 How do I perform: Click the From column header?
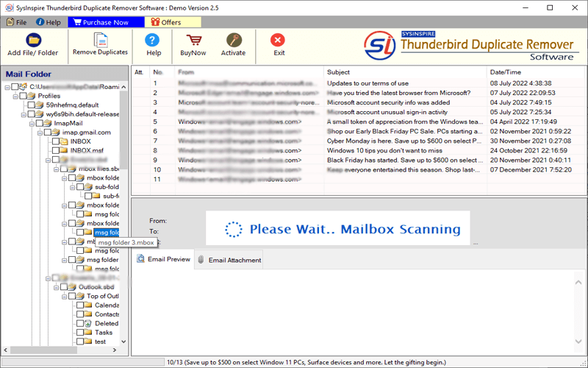coord(249,72)
